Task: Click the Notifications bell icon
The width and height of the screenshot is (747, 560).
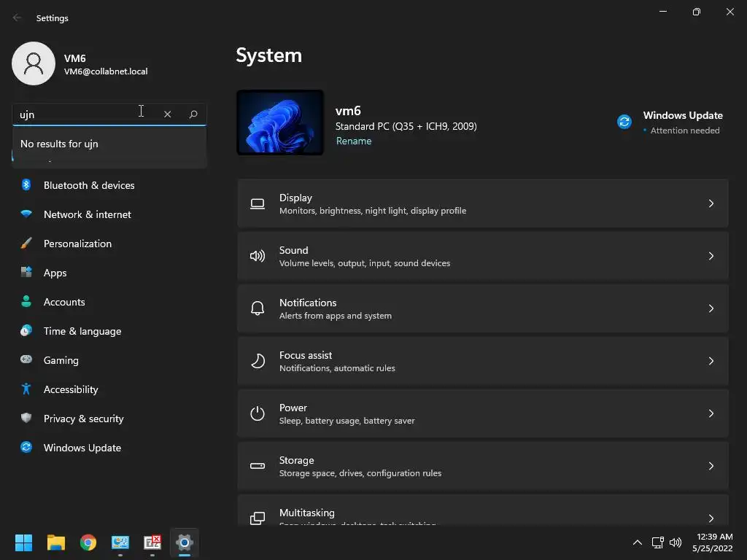Action: coord(258,308)
